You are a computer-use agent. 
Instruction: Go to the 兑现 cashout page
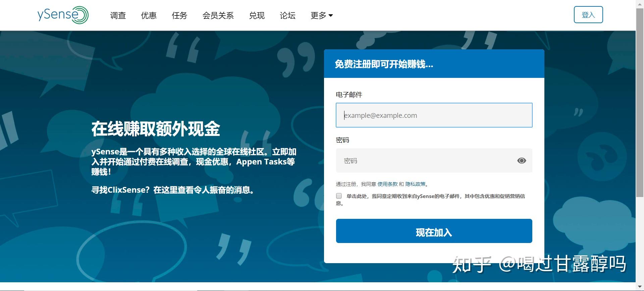[257, 15]
